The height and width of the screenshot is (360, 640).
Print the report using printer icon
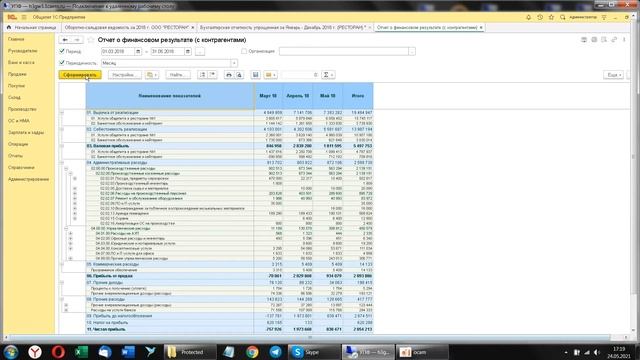[229, 75]
